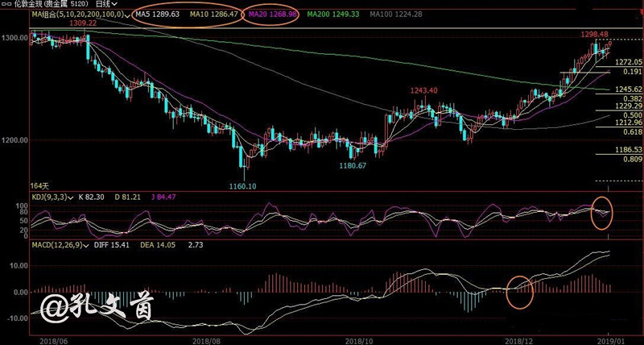Select the MACD histogram value 2.73

195,245
